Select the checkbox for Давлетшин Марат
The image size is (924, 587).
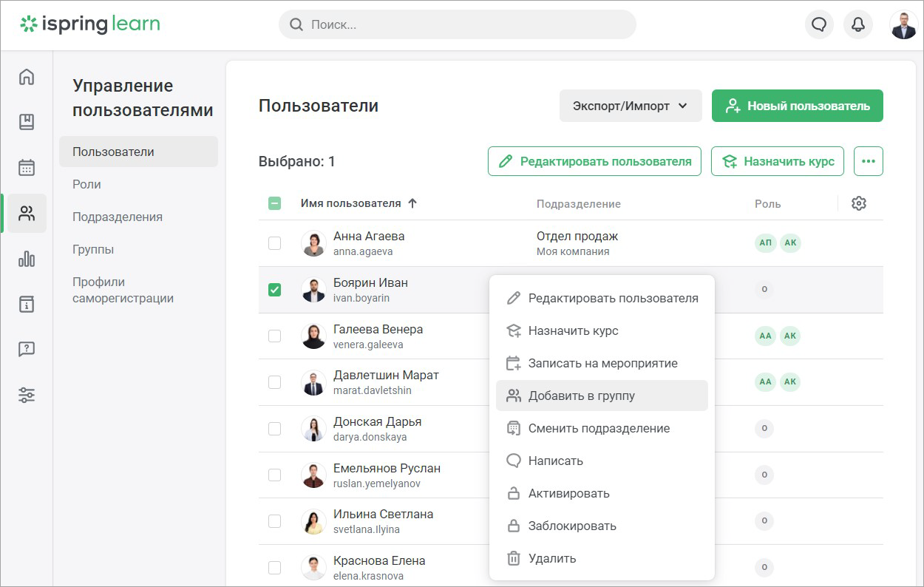coord(274,382)
